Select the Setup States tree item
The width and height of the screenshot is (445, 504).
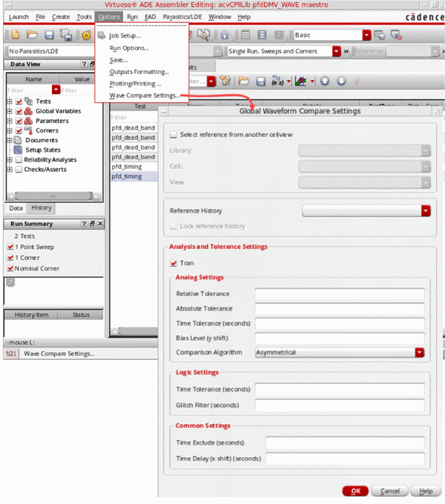(43, 150)
